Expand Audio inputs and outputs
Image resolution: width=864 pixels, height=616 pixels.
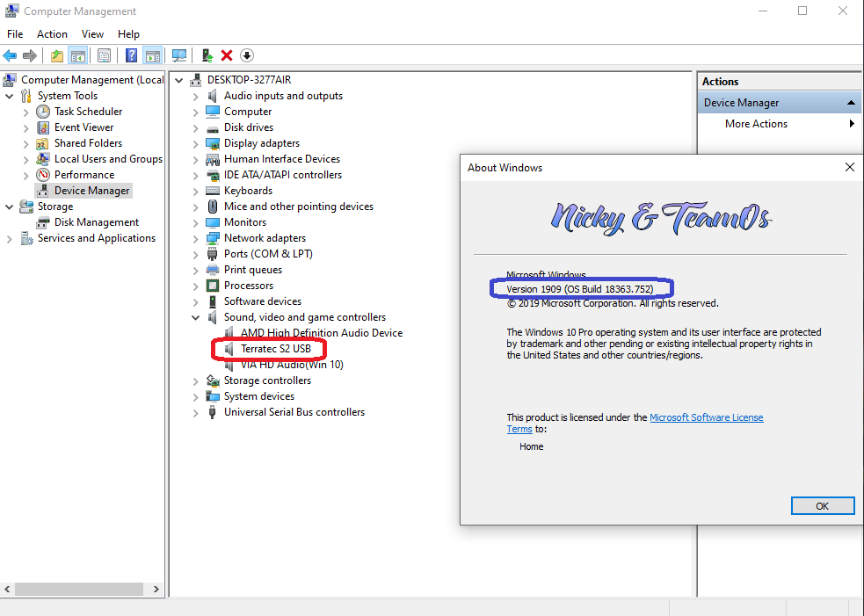pyautogui.click(x=196, y=97)
